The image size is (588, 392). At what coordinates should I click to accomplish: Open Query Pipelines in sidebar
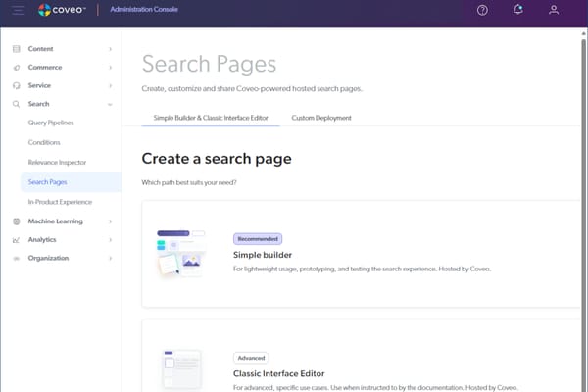(x=51, y=122)
